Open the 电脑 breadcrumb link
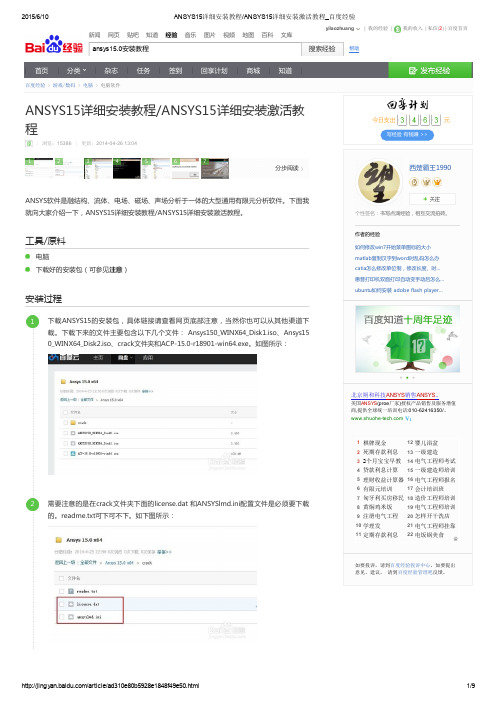 88,85
